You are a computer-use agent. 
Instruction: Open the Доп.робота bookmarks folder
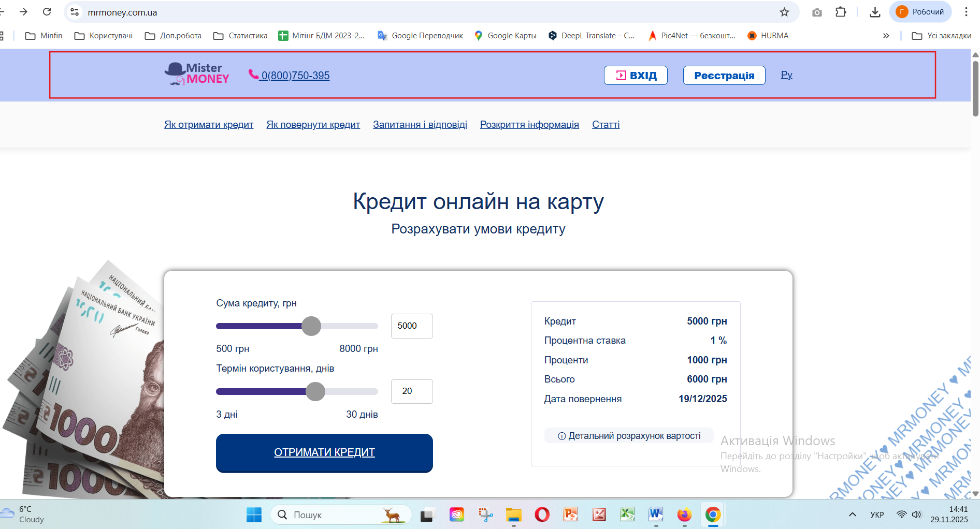click(x=173, y=36)
